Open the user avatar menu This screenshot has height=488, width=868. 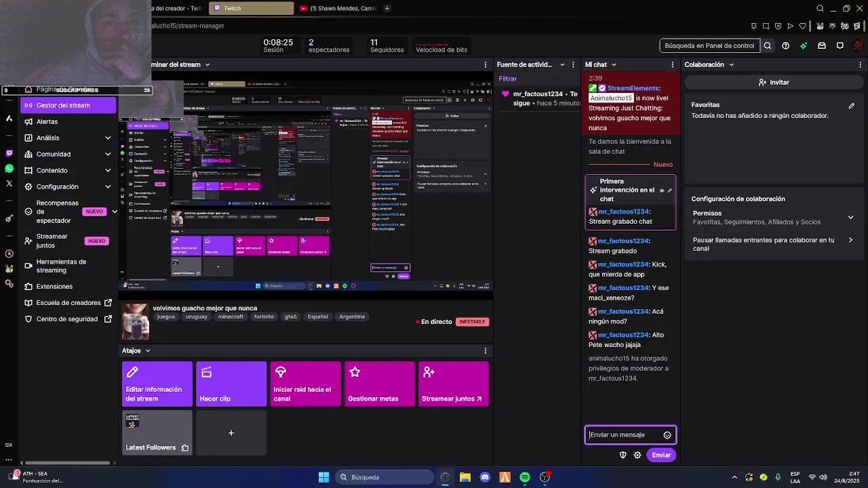click(859, 45)
